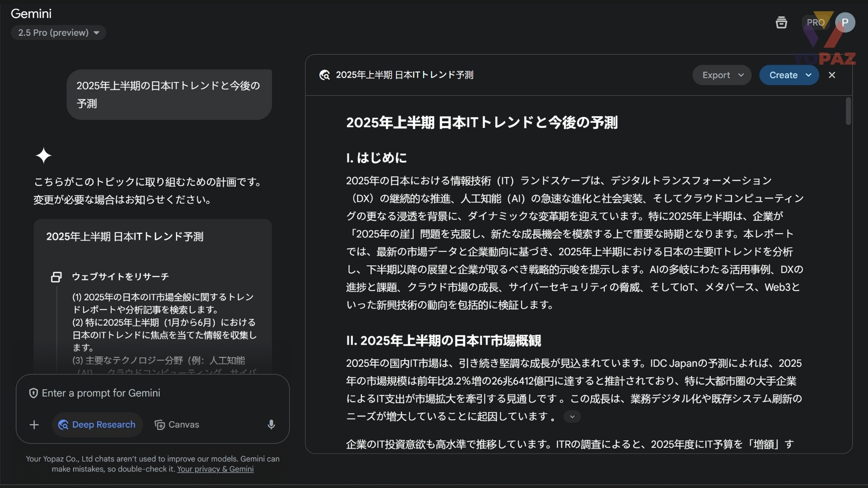Toggle the Deep Research mode chip
This screenshot has height=488, width=868.
[97, 425]
